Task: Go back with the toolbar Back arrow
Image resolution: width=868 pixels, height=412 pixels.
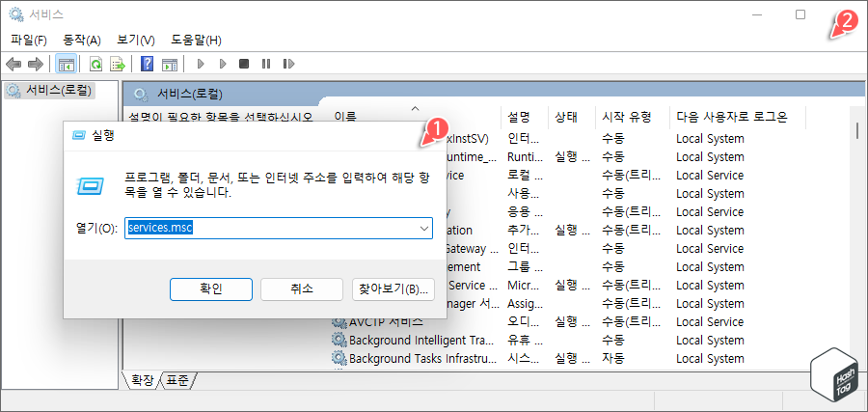Action: (14, 65)
